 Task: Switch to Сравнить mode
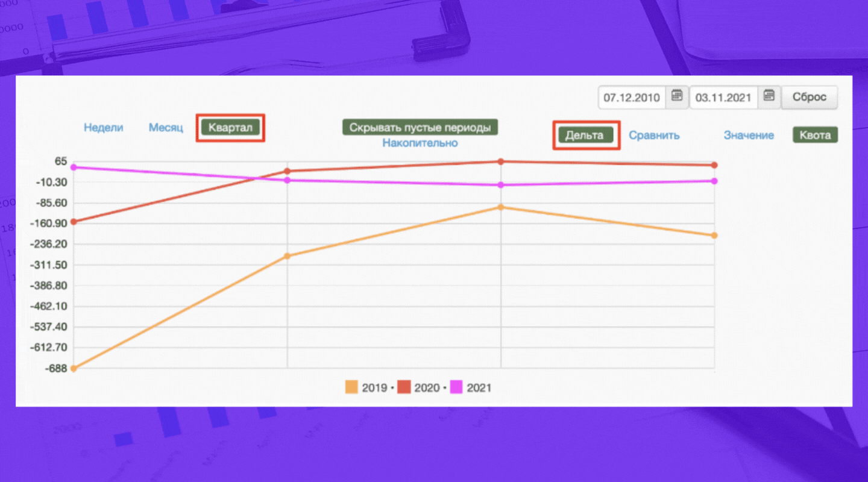pos(655,135)
